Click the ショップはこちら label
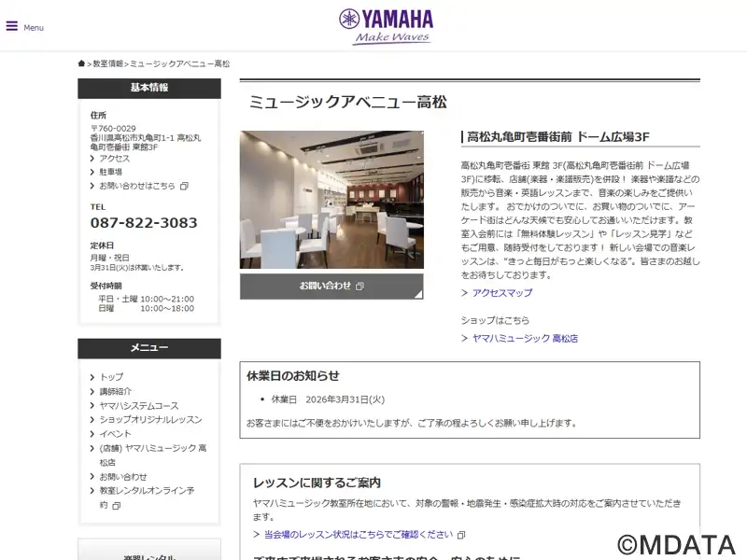The width and height of the screenshot is (747, 560). [495, 320]
